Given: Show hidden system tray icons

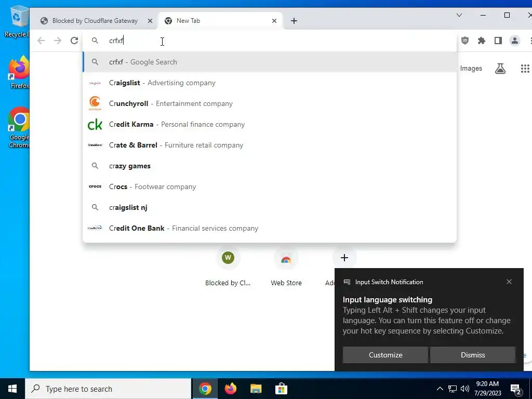Looking at the screenshot, I should (440, 389).
